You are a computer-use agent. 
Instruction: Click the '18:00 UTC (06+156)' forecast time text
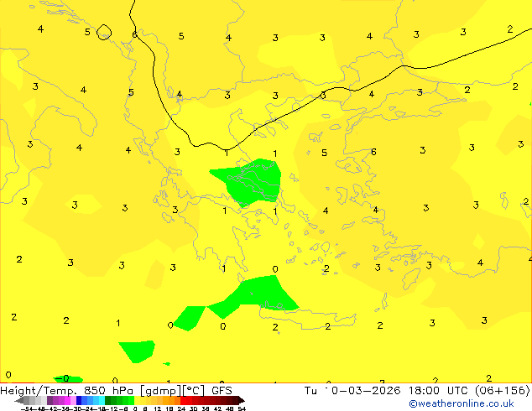[x=469, y=391]
